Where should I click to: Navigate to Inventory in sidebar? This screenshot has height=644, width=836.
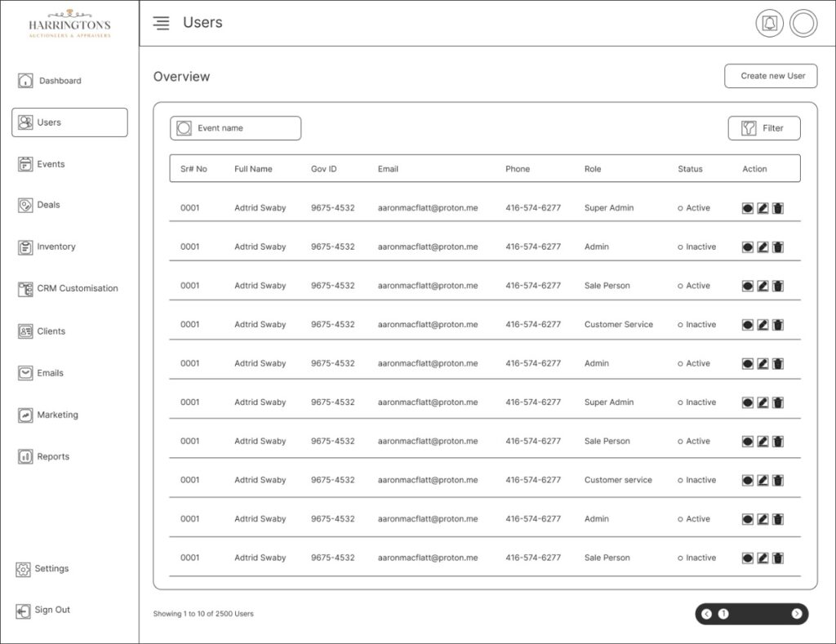[56, 246]
